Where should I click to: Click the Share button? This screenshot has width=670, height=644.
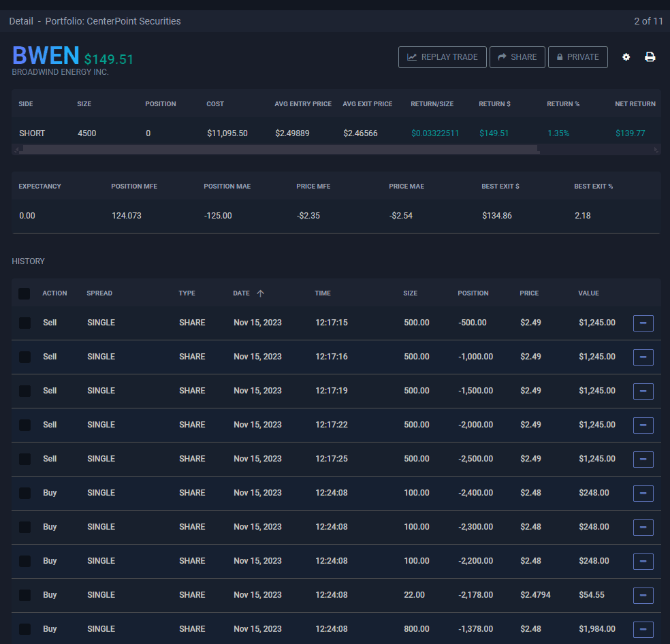(x=517, y=57)
